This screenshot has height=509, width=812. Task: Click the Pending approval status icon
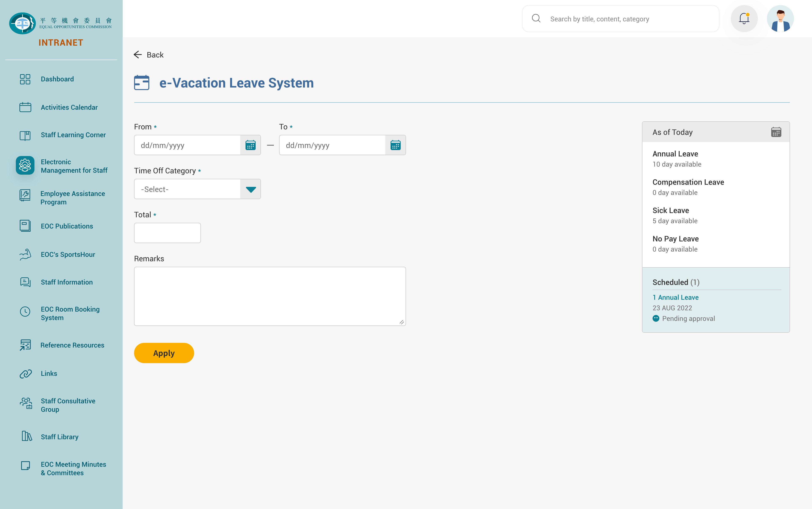click(x=656, y=318)
